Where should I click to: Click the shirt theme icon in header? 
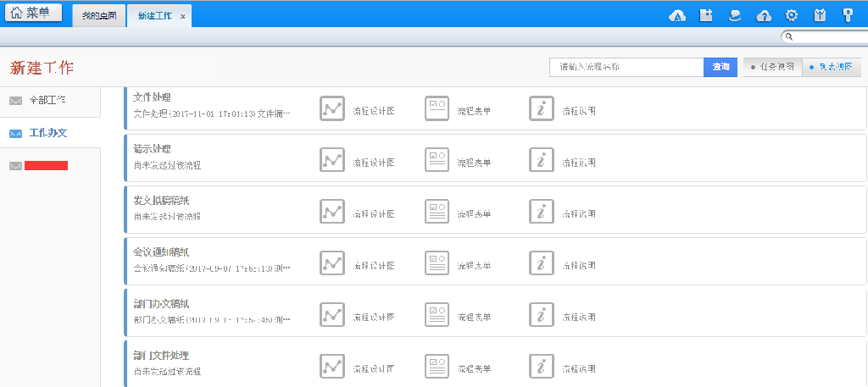[x=819, y=15]
